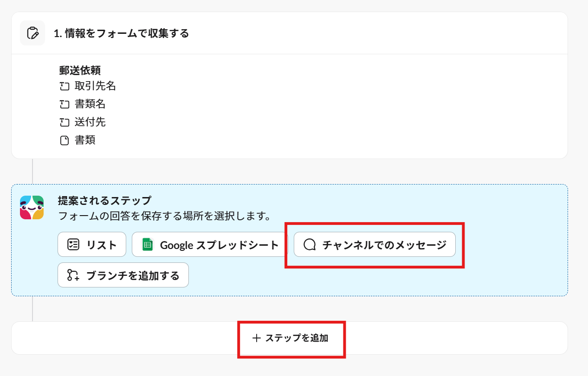The width and height of the screenshot is (588, 376).
Task: Click the file attachment icon beside 書類
Action: pyautogui.click(x=65, y=140)
